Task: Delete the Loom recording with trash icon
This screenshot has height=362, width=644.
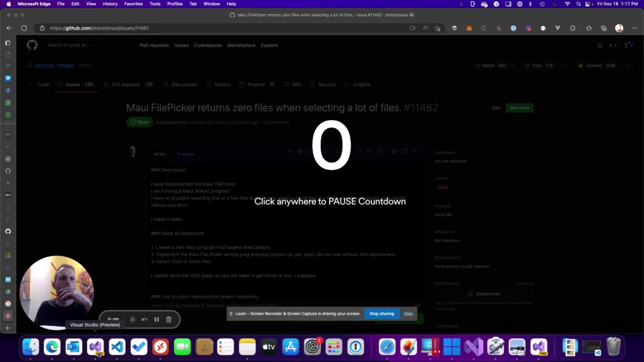Action: point(169,319)
